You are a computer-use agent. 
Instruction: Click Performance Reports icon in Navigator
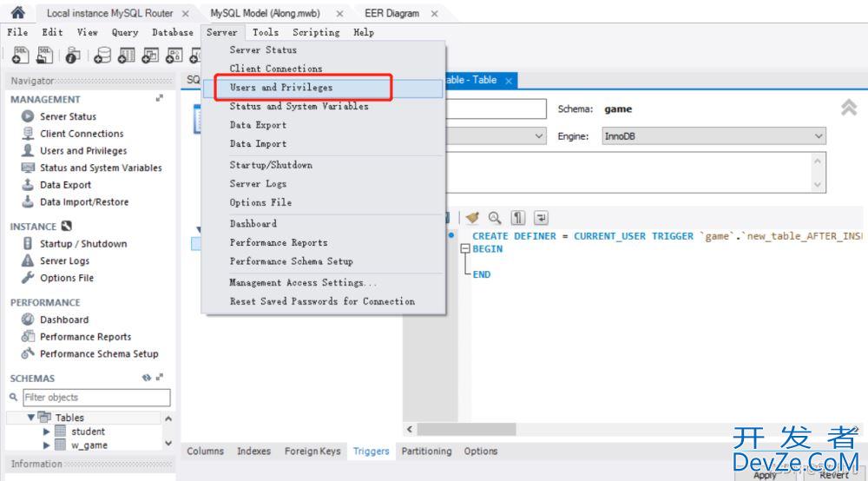pyautogui.click(x=28, y=337)
